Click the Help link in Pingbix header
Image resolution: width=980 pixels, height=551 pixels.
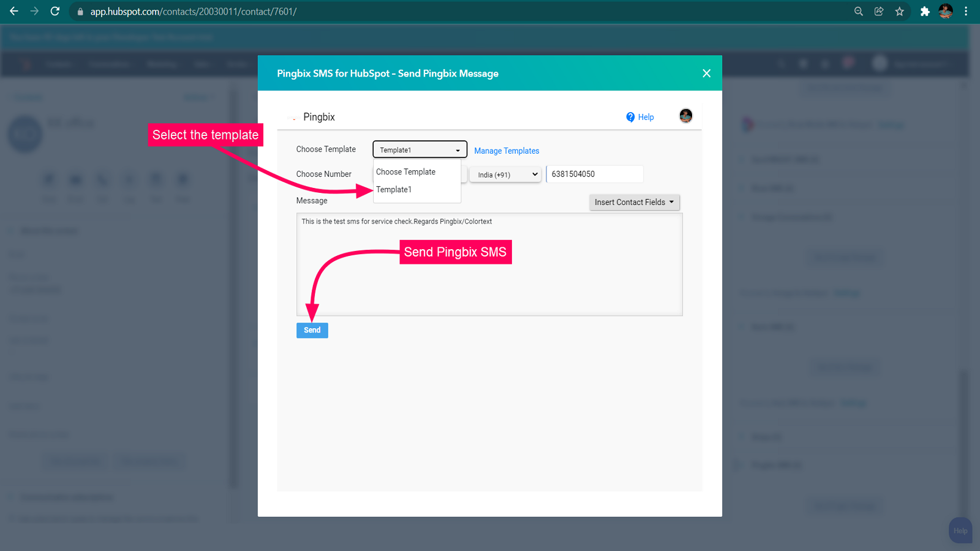pos(640,117)
